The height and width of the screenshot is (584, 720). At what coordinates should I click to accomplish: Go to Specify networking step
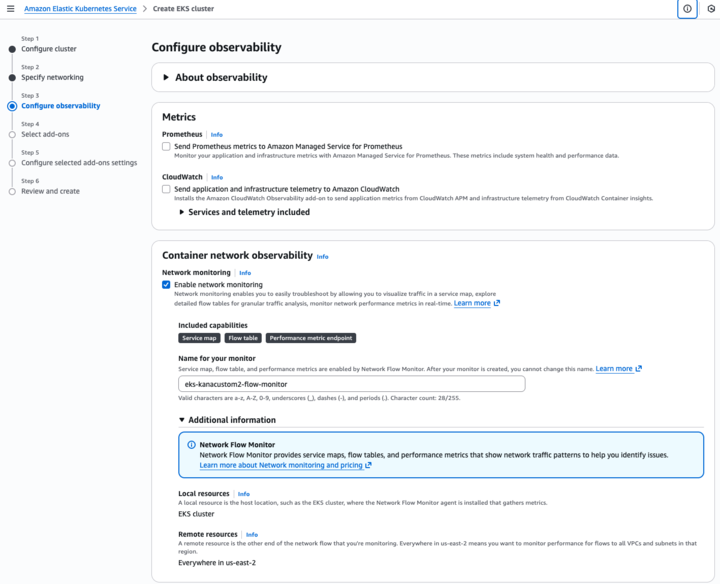(x=52, y=77)
